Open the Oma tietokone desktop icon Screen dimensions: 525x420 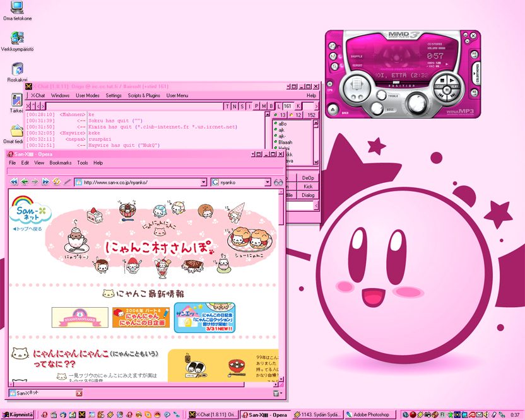click(17, 11)
